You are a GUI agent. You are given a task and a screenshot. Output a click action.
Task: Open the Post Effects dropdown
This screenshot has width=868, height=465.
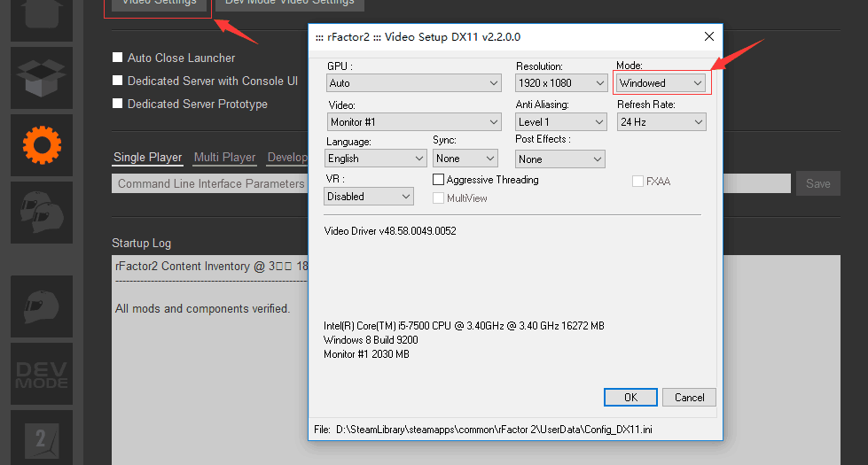tap(559, 159)
